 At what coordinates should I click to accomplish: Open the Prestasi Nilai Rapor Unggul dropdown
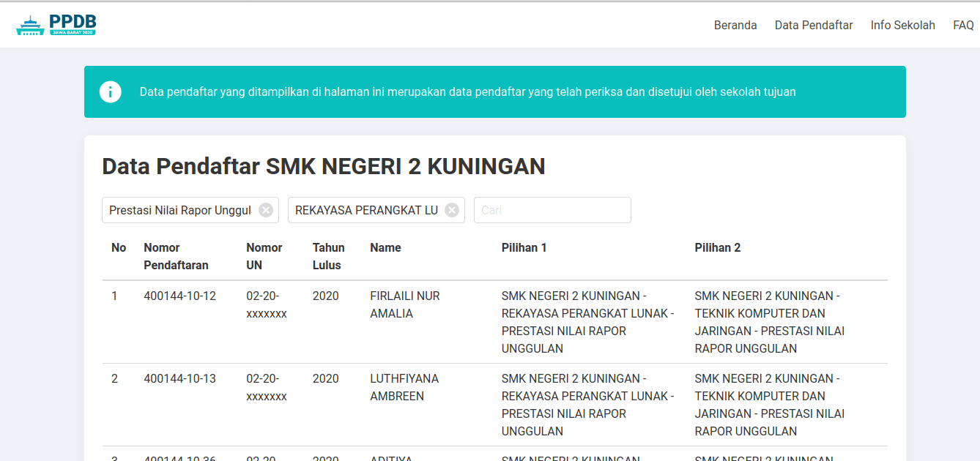pos(180,210)
